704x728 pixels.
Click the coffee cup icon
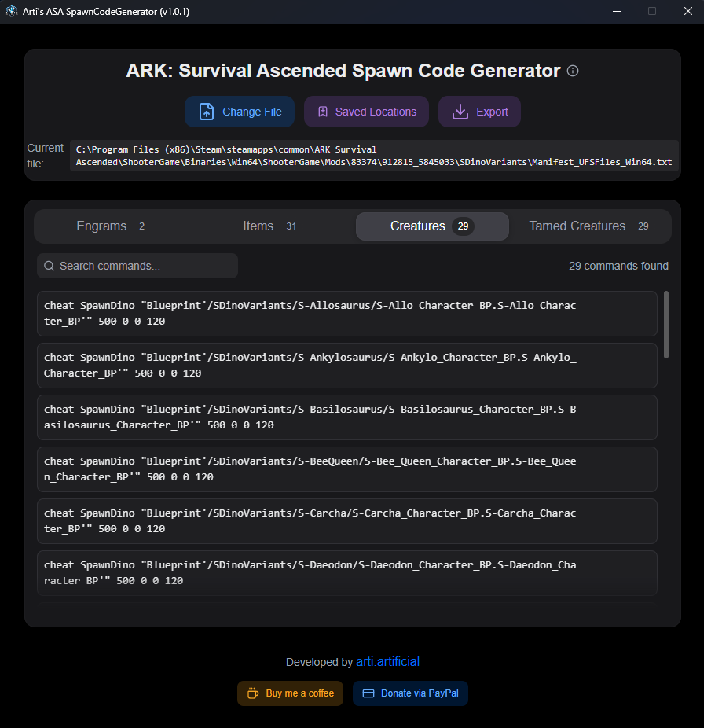coord(252,693)
